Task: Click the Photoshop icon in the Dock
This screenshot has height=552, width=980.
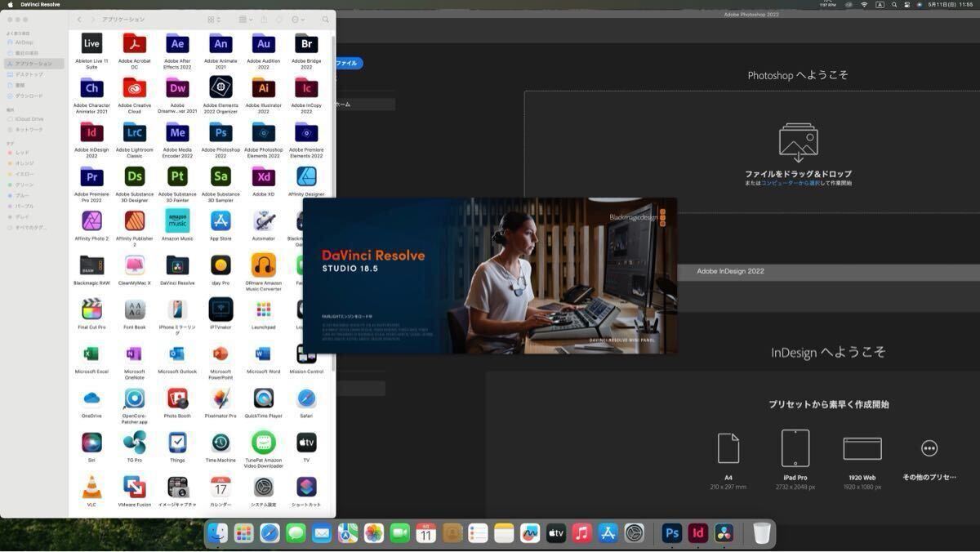Action: point(671,533)
